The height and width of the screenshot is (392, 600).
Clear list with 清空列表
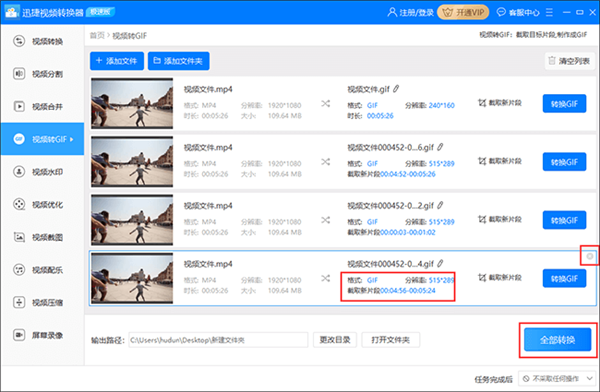pos(569,61)
